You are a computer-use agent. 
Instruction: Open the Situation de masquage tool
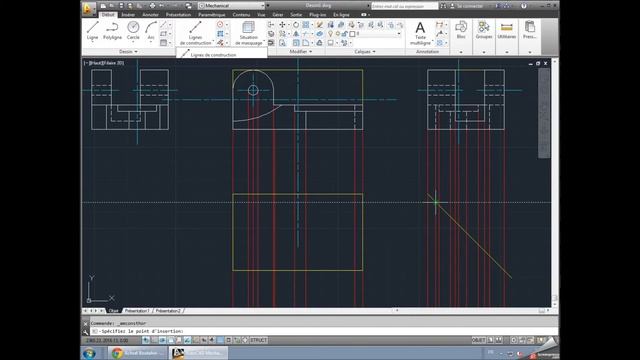[249, 33]
